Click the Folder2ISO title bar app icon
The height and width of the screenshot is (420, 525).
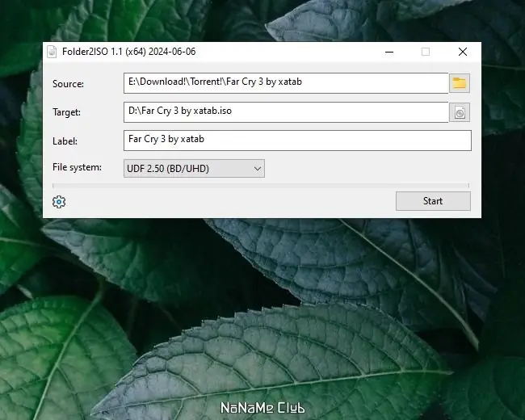coord(52,52)
